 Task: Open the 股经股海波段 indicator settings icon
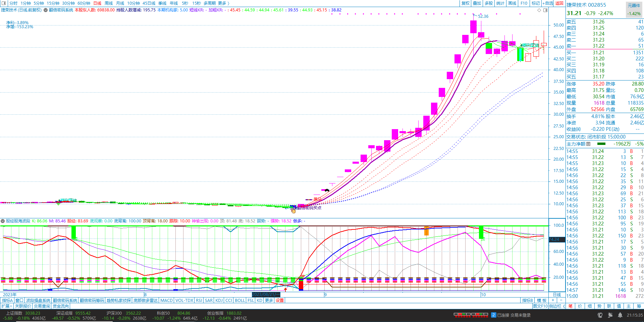3,221
